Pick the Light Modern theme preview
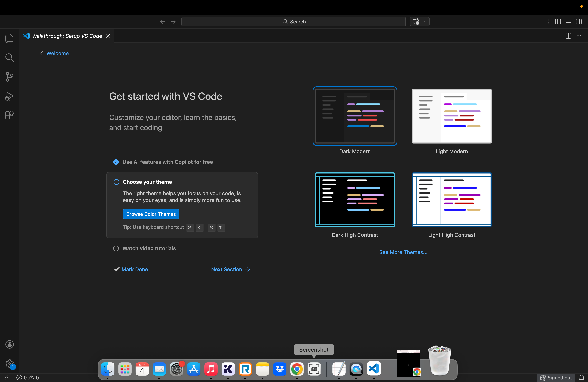This screenshot has width=588, height=382. pyautogui.click(x=451, y=116)
